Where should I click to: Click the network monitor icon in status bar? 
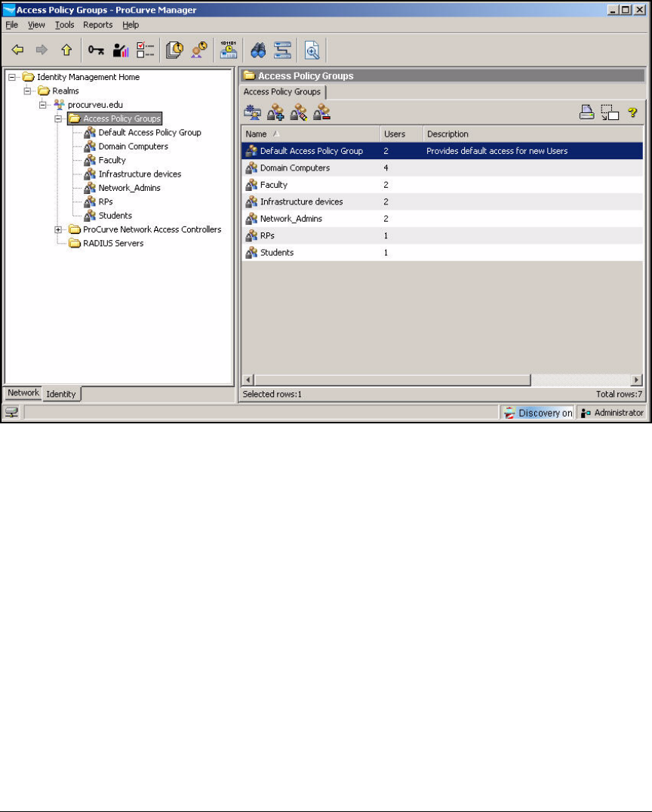(x=11, y=412)
